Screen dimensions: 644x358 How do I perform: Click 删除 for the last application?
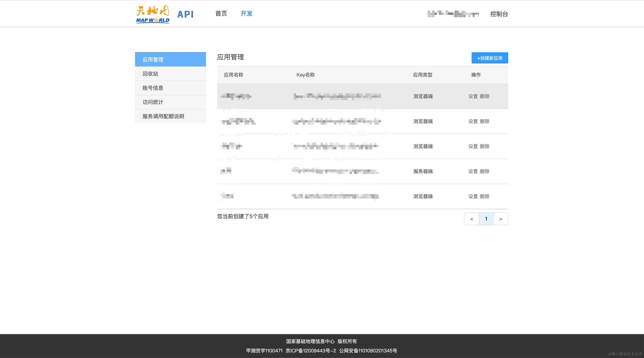tap(484, 196)
